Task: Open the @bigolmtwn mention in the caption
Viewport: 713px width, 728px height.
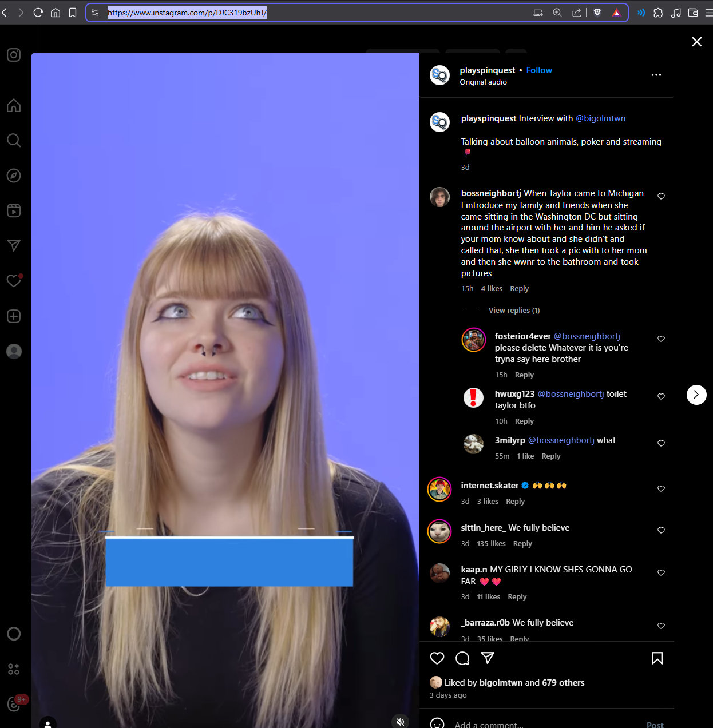Action: point(600,118)
